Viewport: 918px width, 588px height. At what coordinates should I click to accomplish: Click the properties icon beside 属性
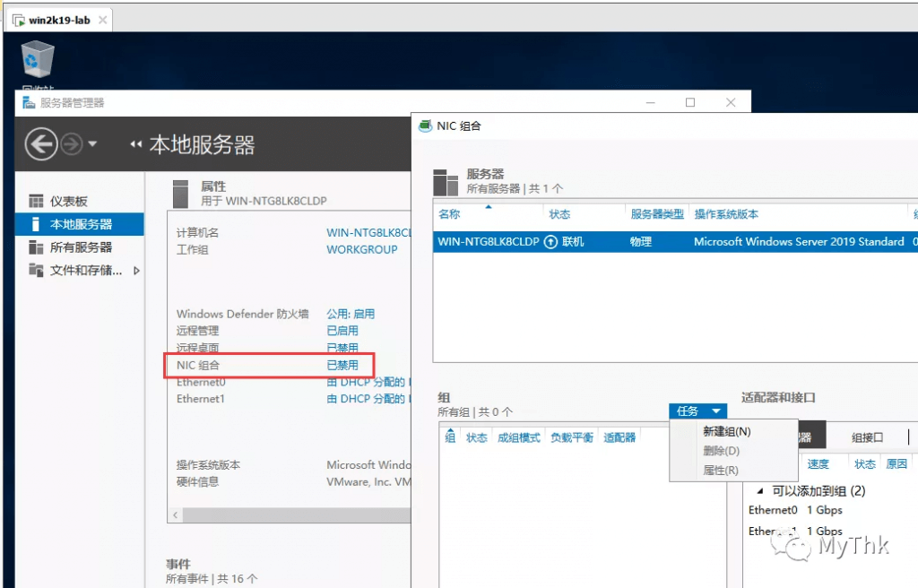(x=181, y=194)
